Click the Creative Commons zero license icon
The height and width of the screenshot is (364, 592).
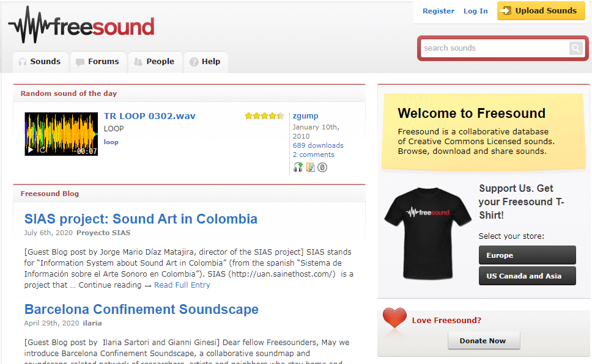pyautogui.click(x=322, y=167)
